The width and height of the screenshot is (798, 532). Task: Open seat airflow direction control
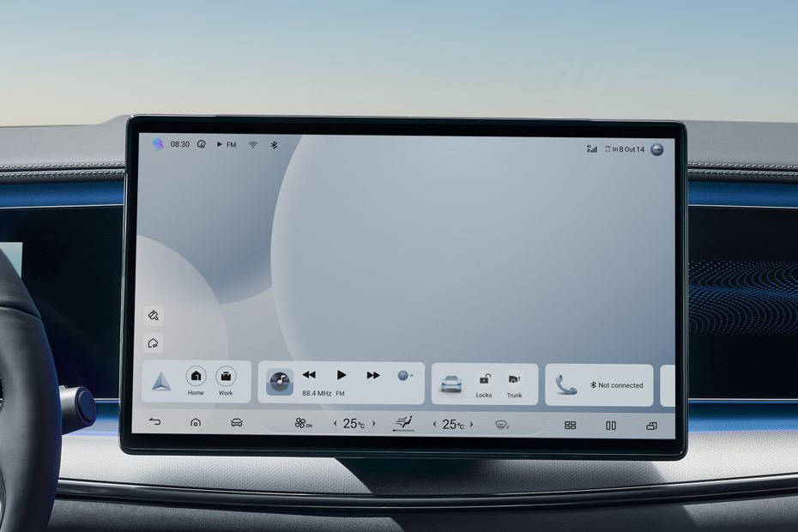403,423
